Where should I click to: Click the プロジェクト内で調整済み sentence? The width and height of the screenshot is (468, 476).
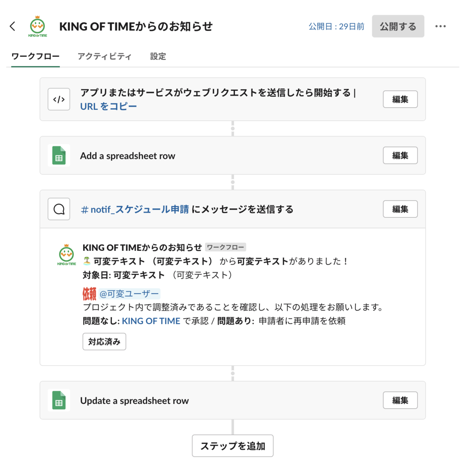coord(234,307)
